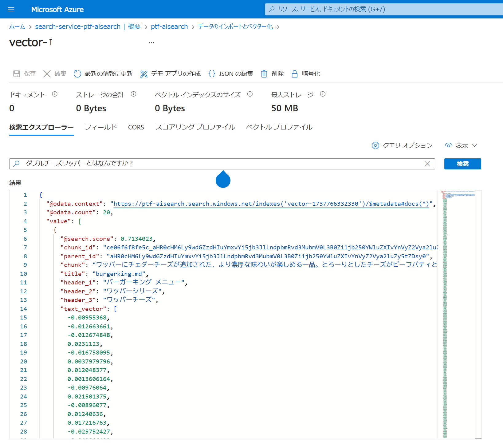Open search-service-ptf-aisearch | 概要 breadcrumb
Viewport: 503px width, 448px height.
click(88, 27)
